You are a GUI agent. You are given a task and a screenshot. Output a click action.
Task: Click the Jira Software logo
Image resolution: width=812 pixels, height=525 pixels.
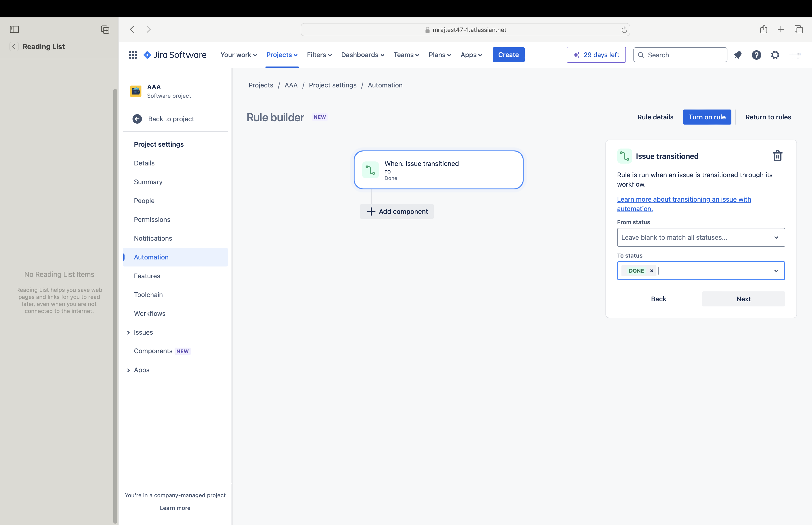(x=175, y=55)
